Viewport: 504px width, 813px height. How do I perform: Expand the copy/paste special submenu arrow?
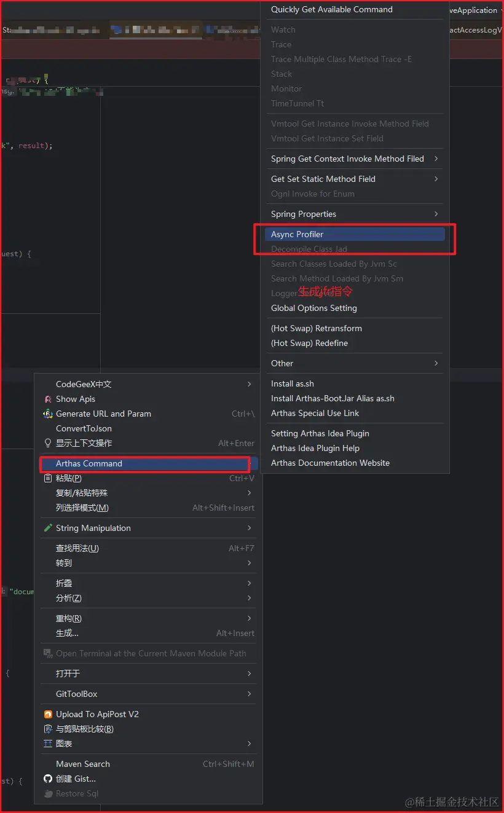coord(249,493)
